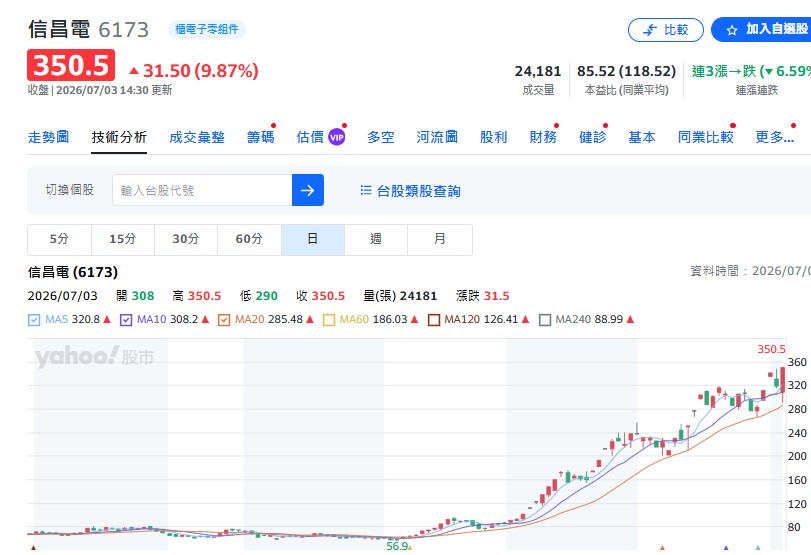The height and width of the screenshot is (555, 811).
Task: Switch to the 股利 tab
Action: (493, 137)
